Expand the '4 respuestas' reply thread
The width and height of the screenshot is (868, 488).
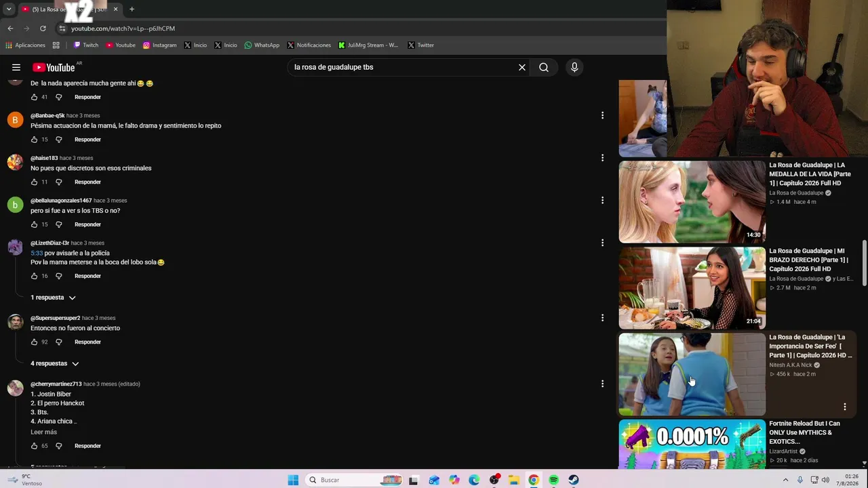(x=54, y=363)
